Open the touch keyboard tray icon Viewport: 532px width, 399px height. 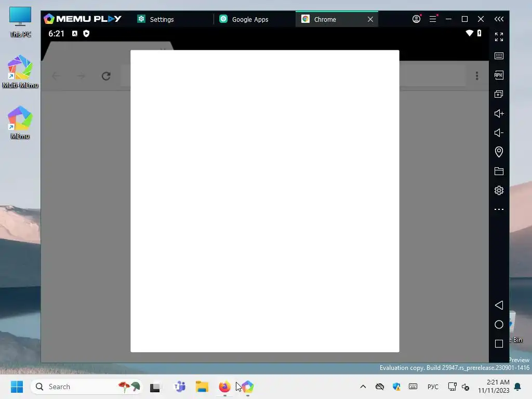point(413,387)
